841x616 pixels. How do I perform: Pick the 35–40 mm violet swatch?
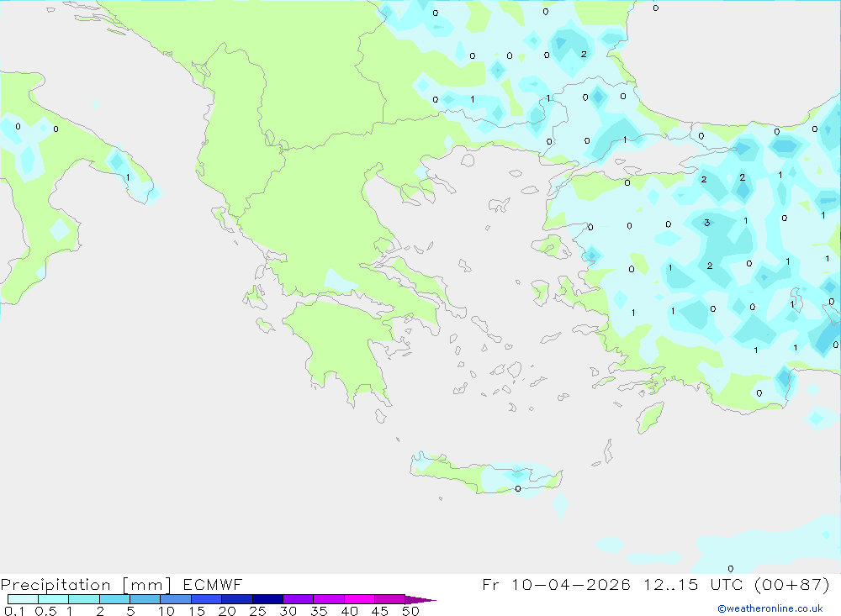pos(328,599)
